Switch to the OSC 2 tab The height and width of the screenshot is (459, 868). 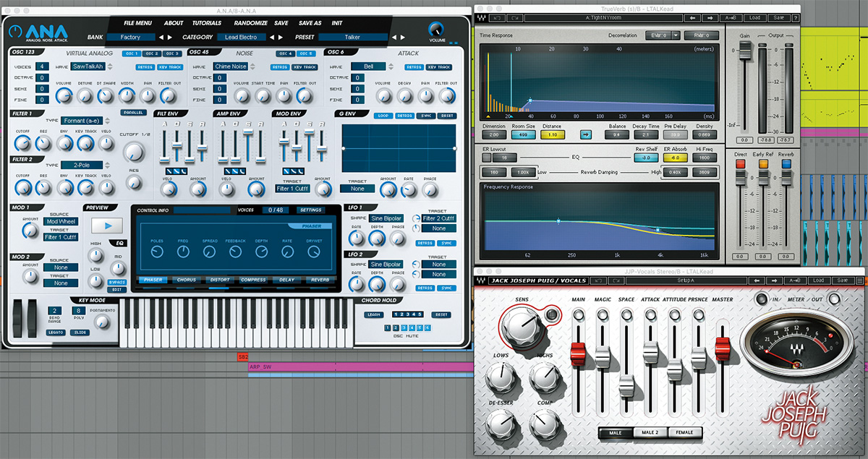click(x=150, y=53)
